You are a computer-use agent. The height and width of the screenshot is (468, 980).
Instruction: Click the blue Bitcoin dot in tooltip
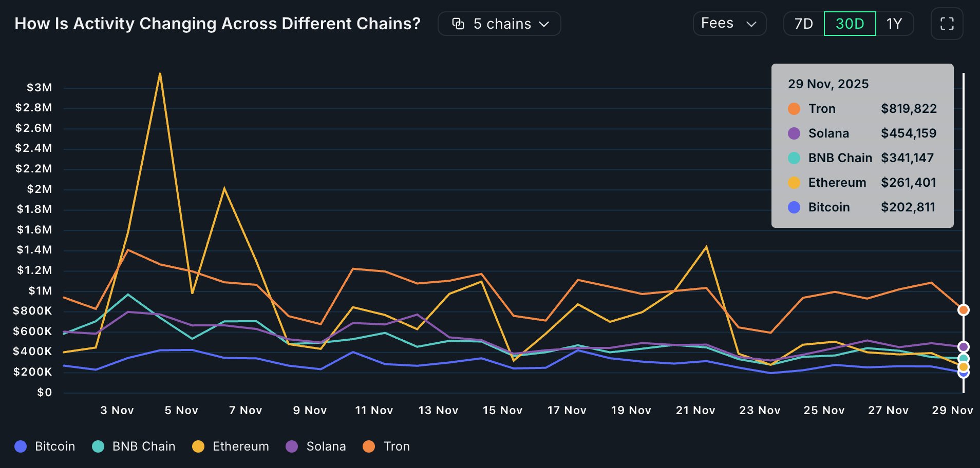click(x=794, y=207)
